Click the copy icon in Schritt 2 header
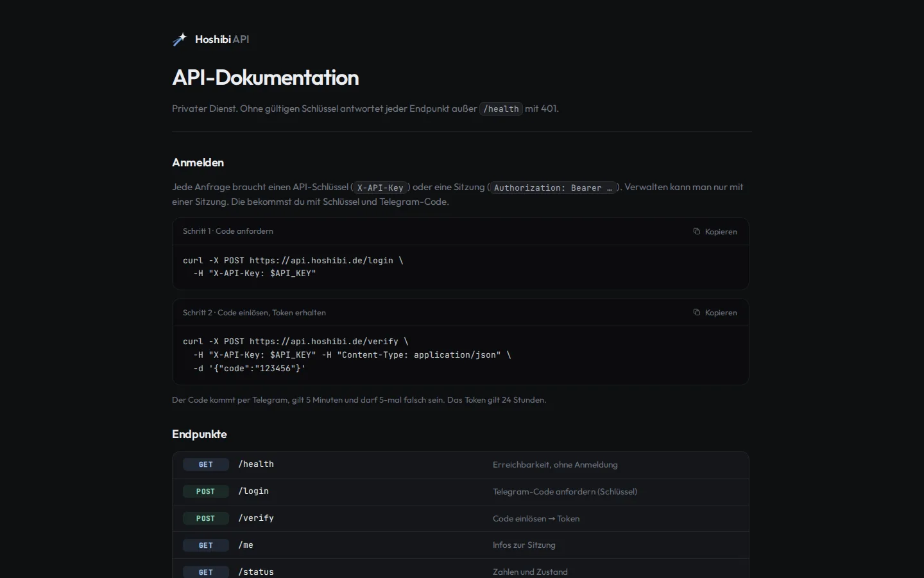Viewport: 924px width, 578px height. pos(697,312)
